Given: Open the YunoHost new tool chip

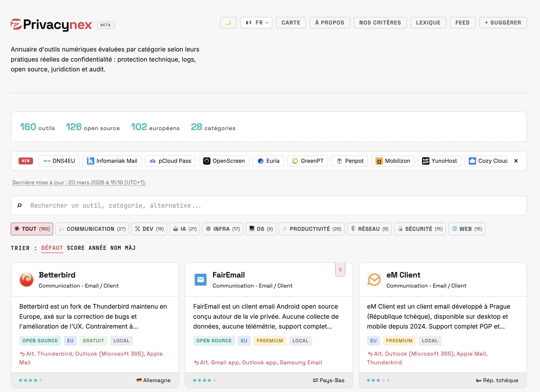Looking at the screenshot, I should pos(439,161).
